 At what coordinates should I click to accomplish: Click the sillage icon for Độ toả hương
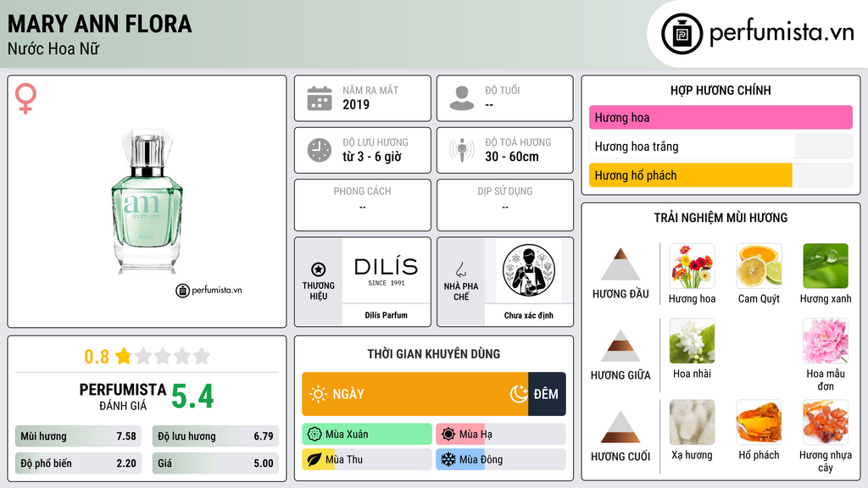click(462, 150)
